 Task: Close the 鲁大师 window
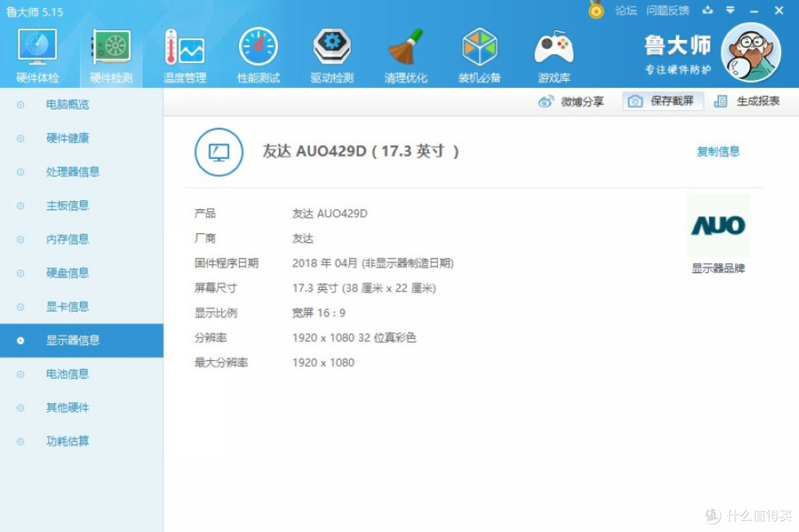779,10
